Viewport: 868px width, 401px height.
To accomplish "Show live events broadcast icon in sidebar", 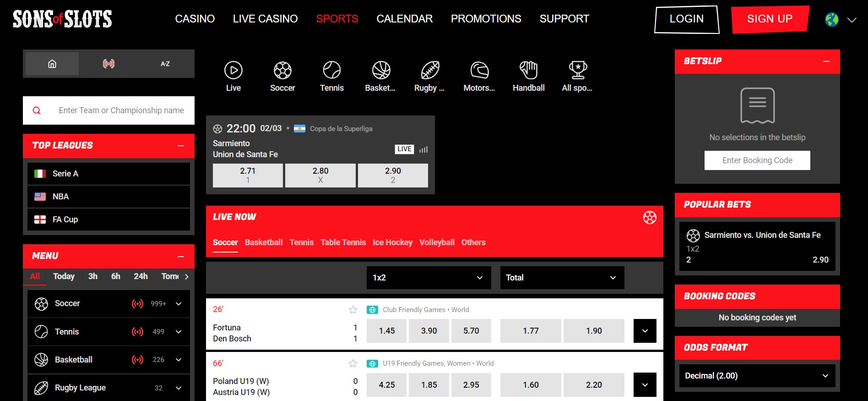I will (108, 64).
